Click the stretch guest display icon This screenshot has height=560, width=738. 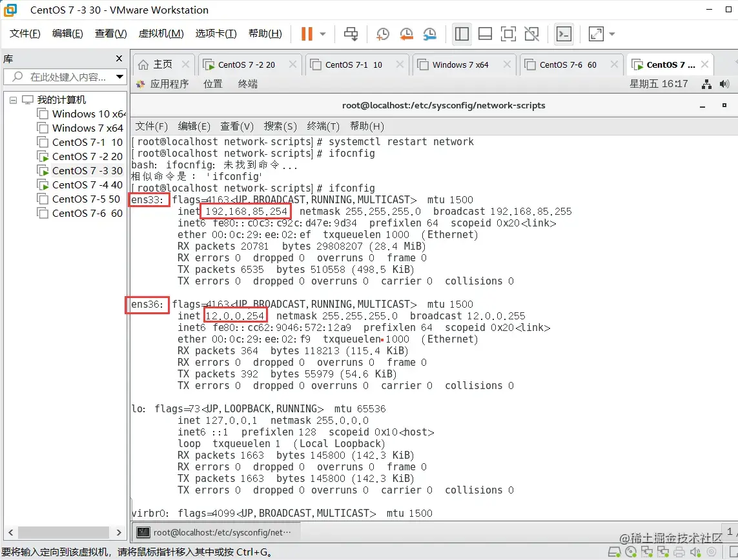[x=596, y=34]
